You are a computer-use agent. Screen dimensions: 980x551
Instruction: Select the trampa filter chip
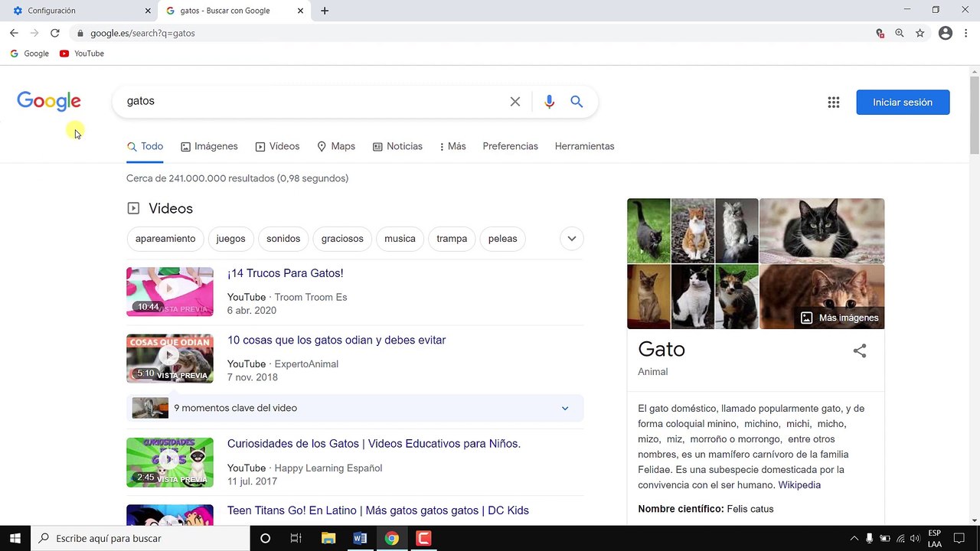click(x=452, y=239)
